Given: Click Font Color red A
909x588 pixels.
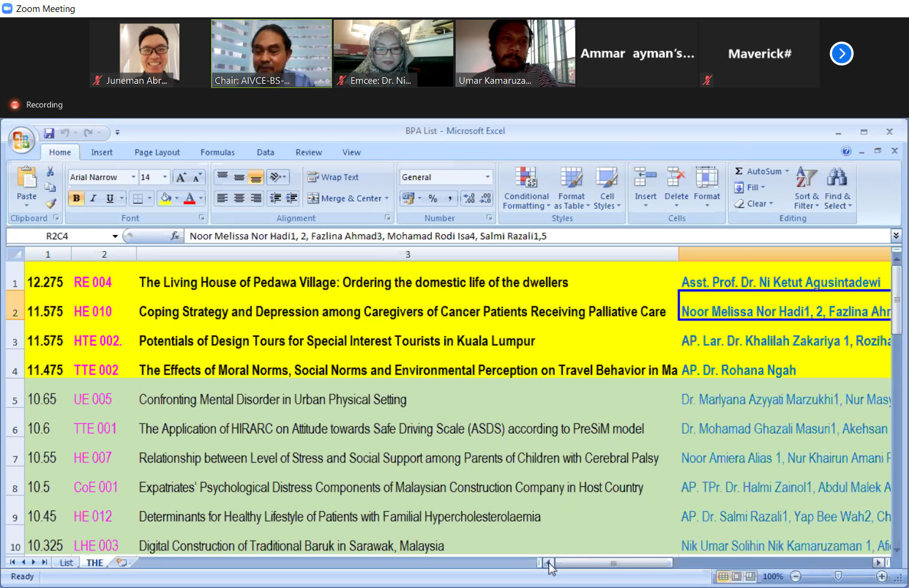Looking at the screenshot, I should pyautogui.click(x=190, y=198).
